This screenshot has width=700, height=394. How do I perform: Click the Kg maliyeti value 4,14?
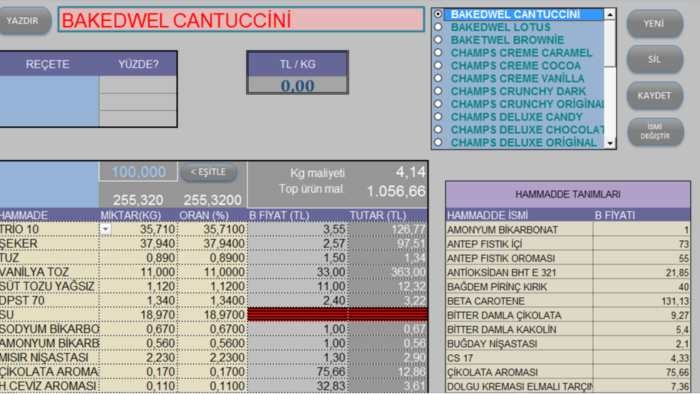pos(410,172)
